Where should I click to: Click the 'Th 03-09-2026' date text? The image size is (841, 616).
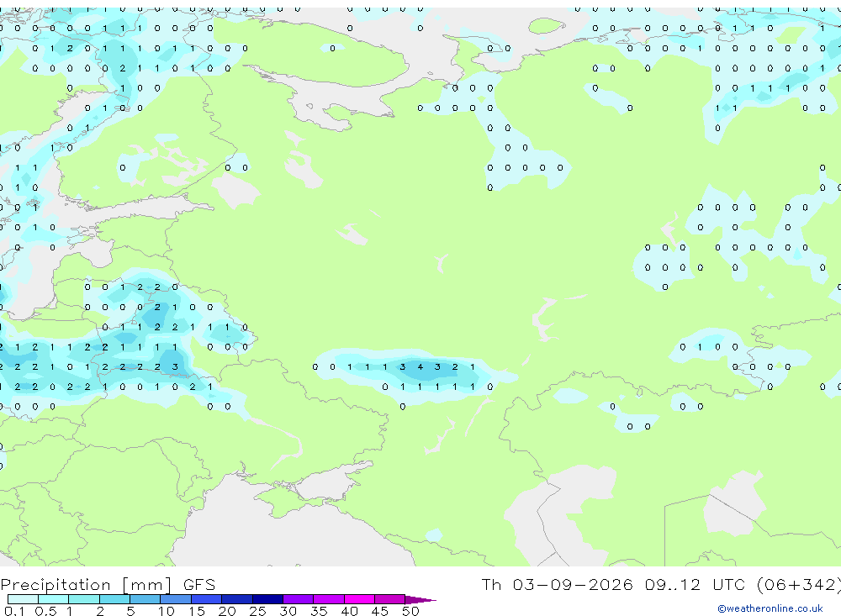(x=557, y=584)
